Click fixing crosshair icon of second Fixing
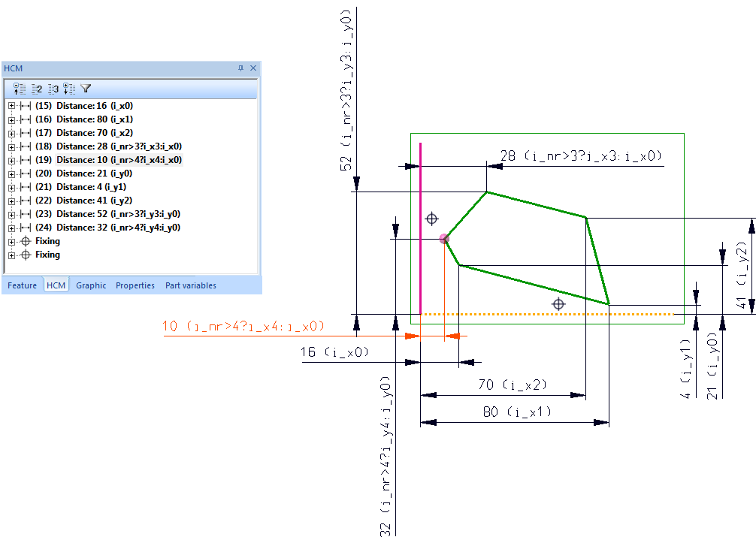 (26, 255)
